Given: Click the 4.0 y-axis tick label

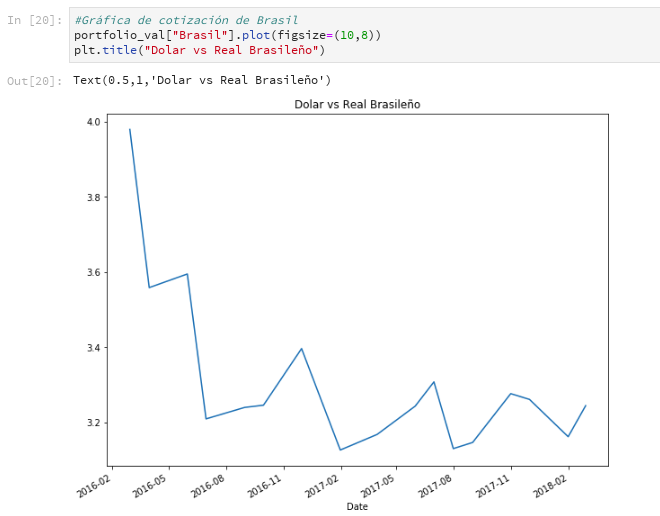Looking at the screenshot, I should tap(94, 122).
